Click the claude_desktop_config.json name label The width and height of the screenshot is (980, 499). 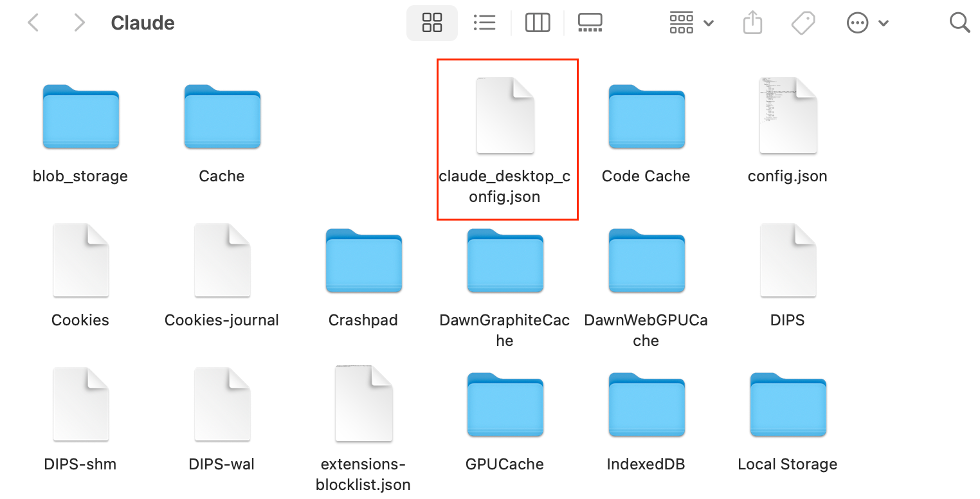click(505, 186)
